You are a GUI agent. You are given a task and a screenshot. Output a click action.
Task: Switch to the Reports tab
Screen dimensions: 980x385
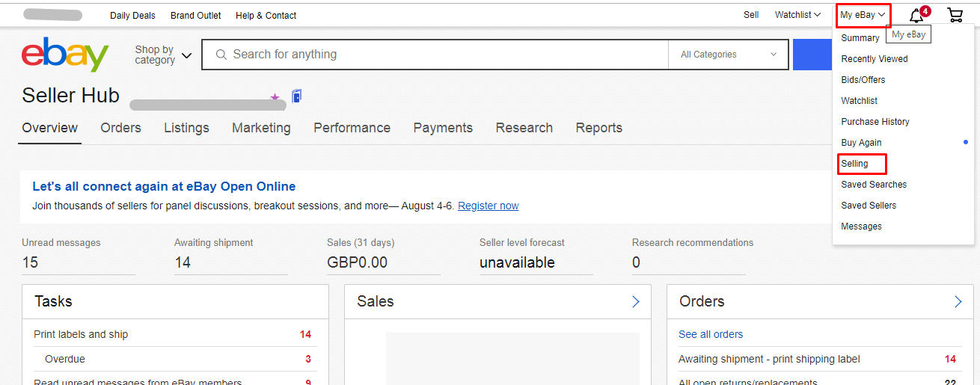point(599,128)
